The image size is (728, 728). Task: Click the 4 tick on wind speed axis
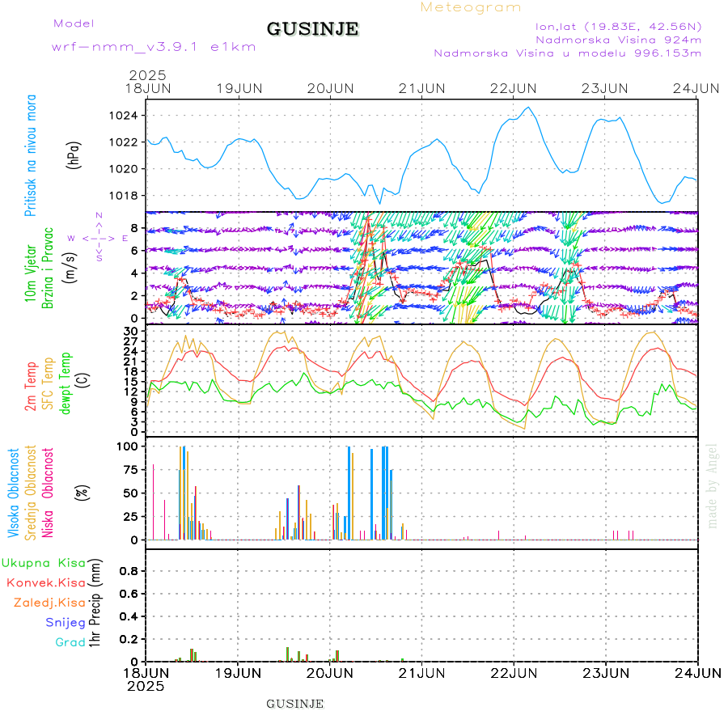click(134, 273)
